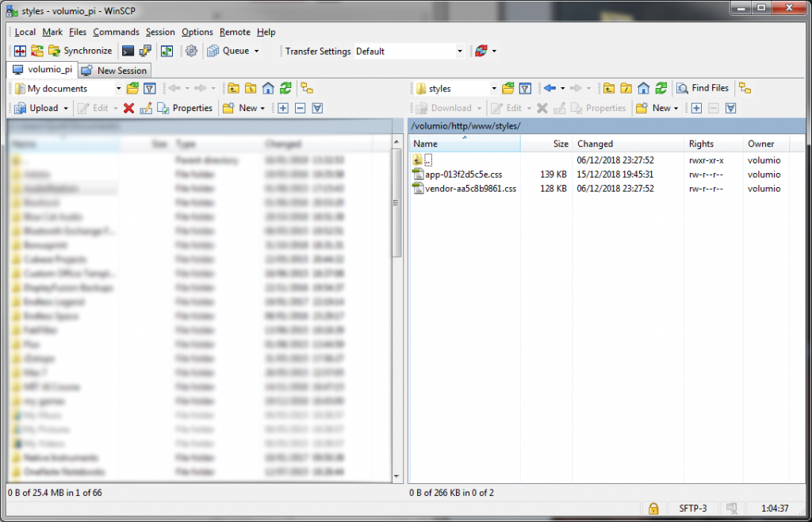Click the parent folder '..' entry in remote list
Screen dimensions: 812x522
click(x=423, y=160)
